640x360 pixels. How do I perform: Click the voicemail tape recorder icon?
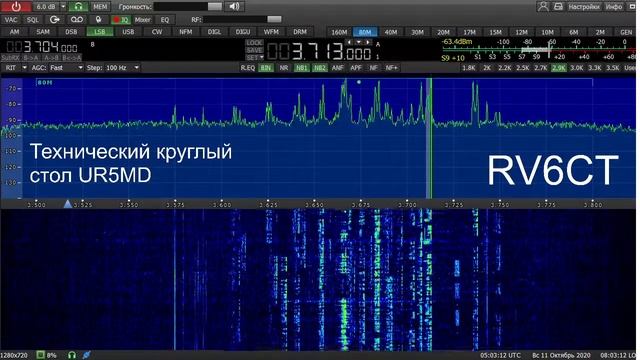76,20
